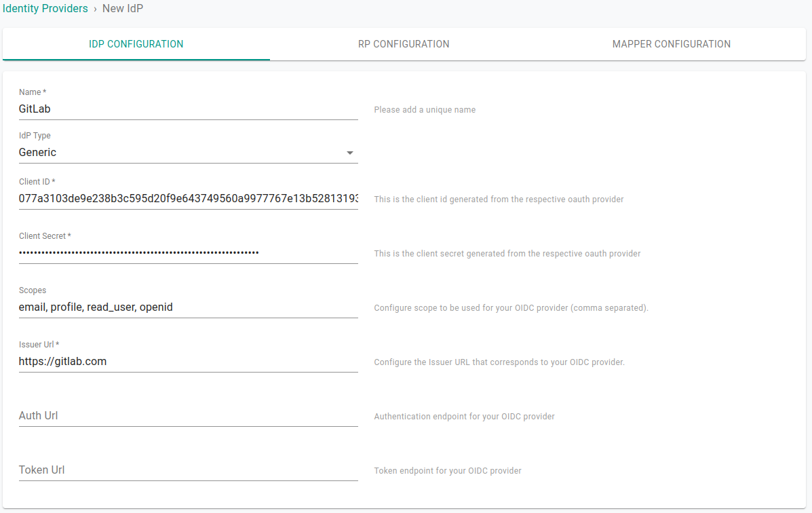This screenshot has width=812, height=513.
Task: Switch to the IDP Configuration tab
Action: tap(136, 44)
